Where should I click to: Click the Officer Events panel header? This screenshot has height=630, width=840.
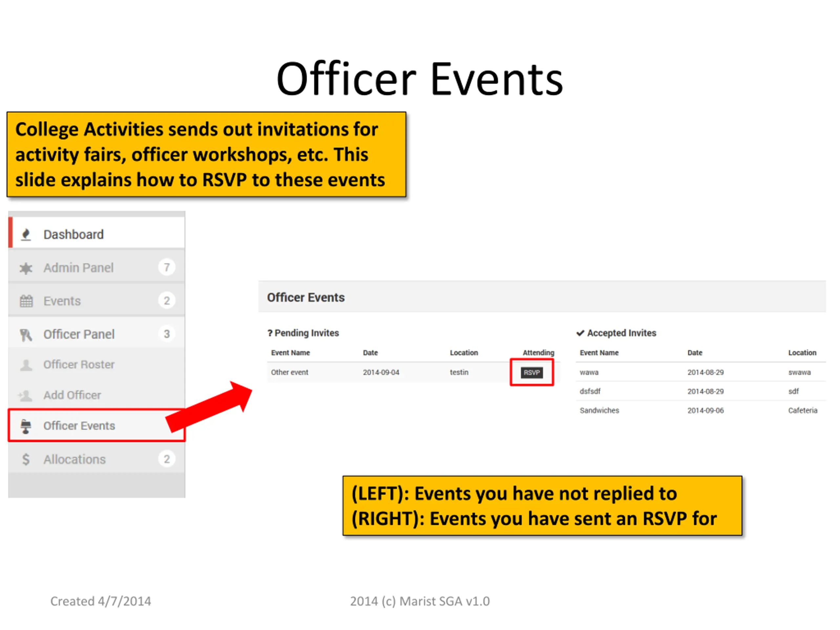542,297
